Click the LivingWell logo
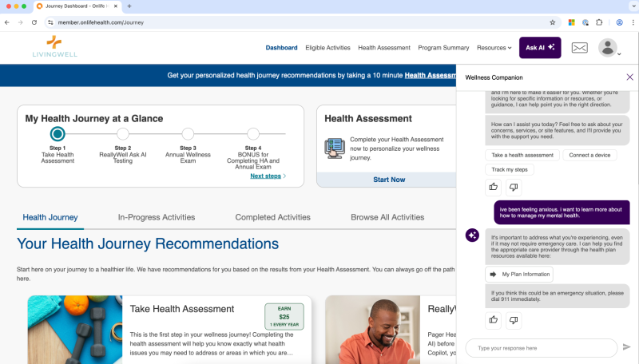The height and width of the screenshot is (364, 639). (54, 46)
